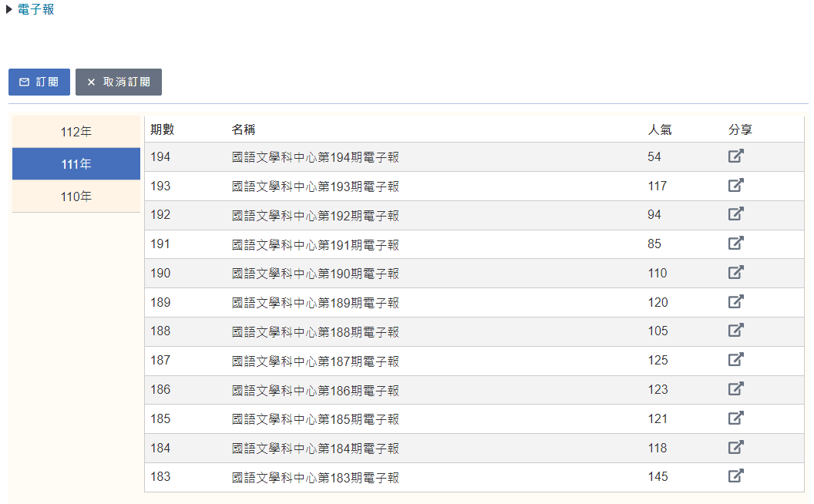Click the share icon for issue 194
This screenshot has width=814, height=504.
point(735,156)
